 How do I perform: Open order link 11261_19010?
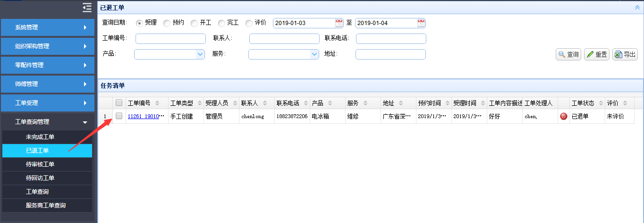point(146,116)
